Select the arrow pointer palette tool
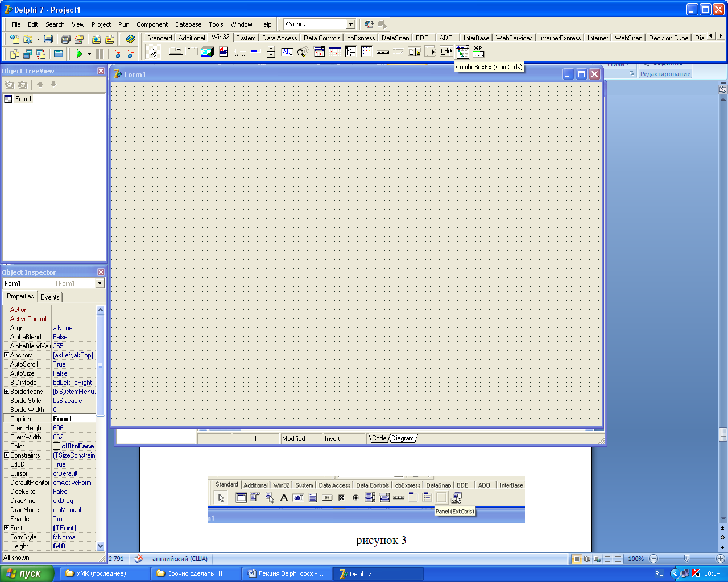This screenshot has height=582, width=728. (x=153, y=52)
